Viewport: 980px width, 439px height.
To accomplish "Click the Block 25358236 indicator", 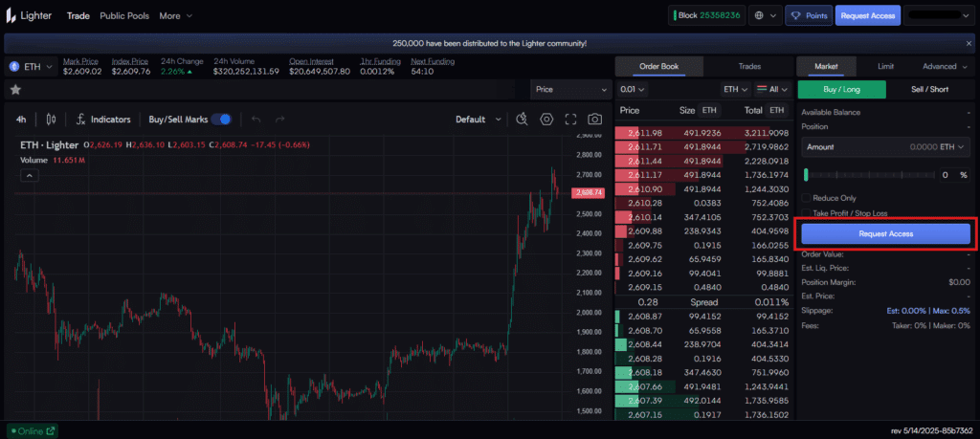I will (707, 15).
